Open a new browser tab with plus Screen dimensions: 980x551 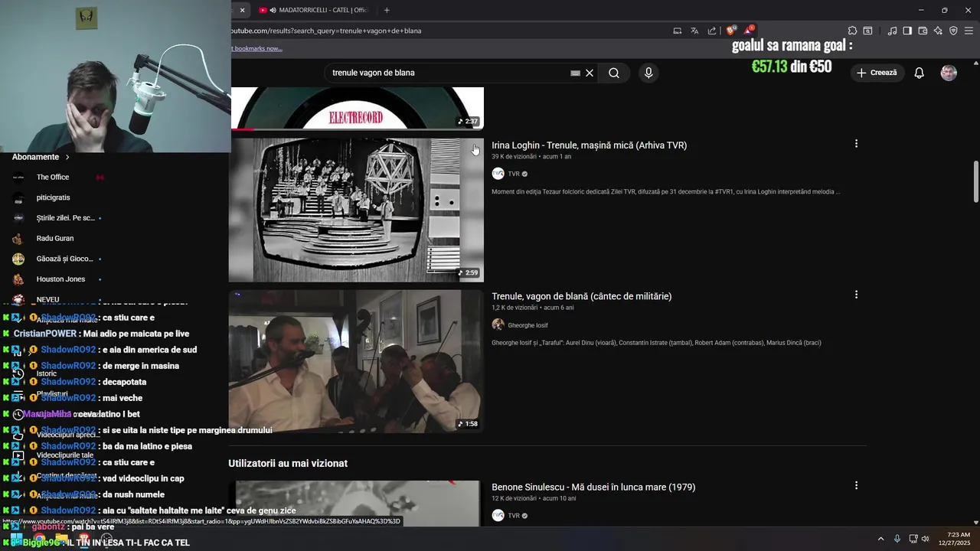coord(387,10)
